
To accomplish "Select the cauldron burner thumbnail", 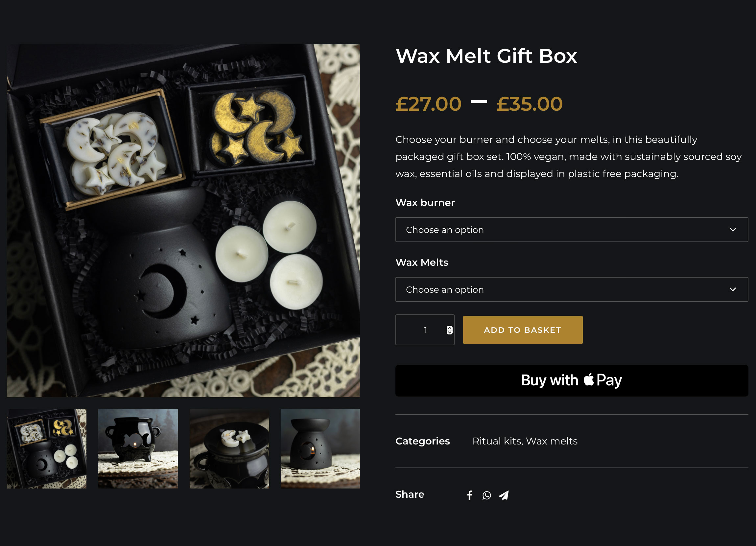I will tap(138, 448).
